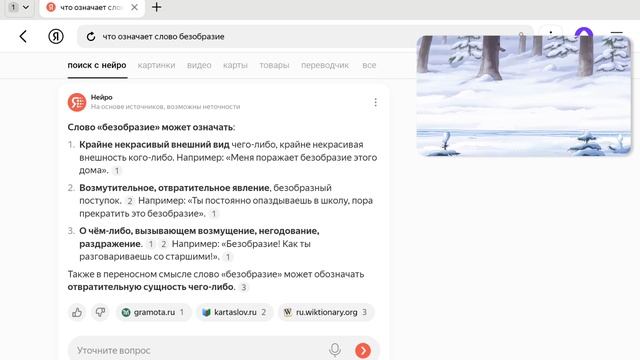The width and height of the screenshot is (640, 360).
Task: Open a new tab with plus button
Action: (x=156, y=7)
